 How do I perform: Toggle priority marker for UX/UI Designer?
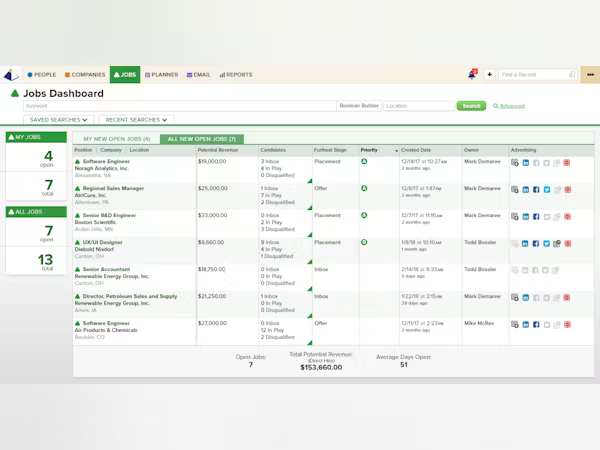364,242
